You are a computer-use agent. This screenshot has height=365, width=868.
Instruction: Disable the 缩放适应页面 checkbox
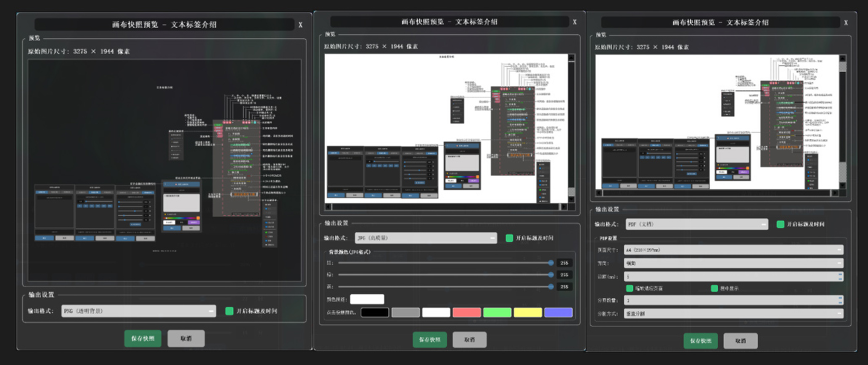pos(630,289)
